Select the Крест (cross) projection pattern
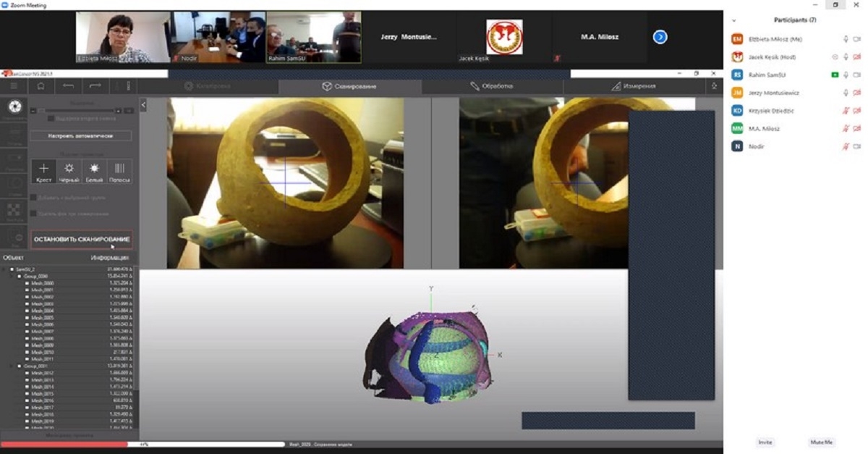This screenshot has height=454, width=868. pos(43,171)
